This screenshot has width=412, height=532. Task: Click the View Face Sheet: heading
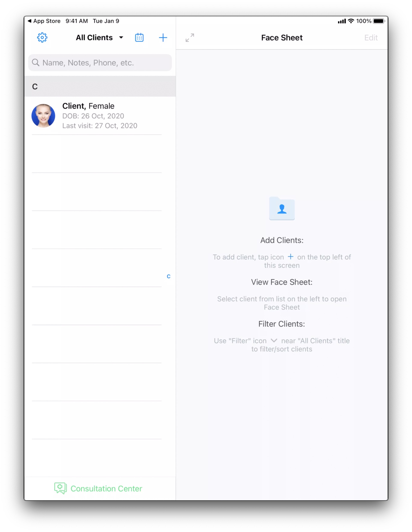[x=282, y=282]
